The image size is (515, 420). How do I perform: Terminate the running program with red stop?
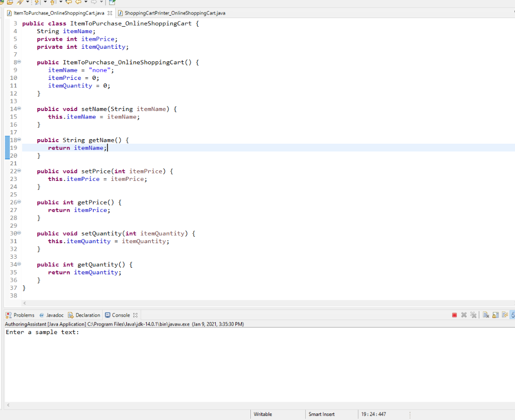(x=454, y=315)
